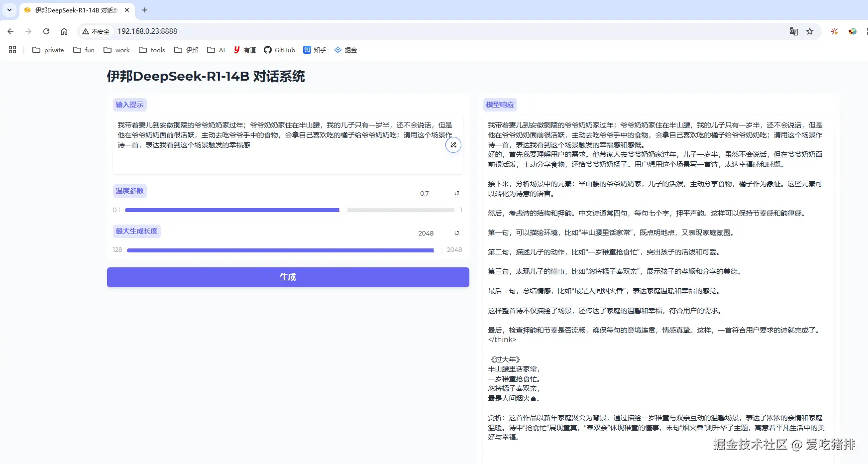Open the GitHub bookmark
Screen dimensions: 868x464
279,50
